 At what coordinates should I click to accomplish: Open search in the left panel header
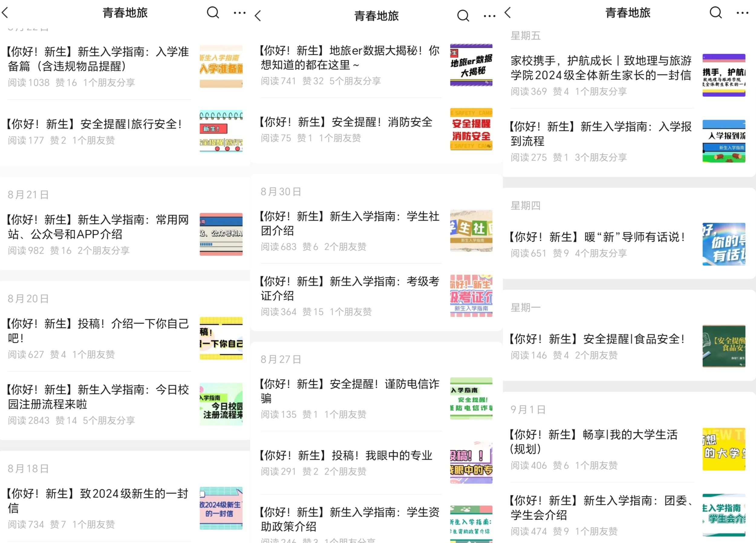click(213, 13)
